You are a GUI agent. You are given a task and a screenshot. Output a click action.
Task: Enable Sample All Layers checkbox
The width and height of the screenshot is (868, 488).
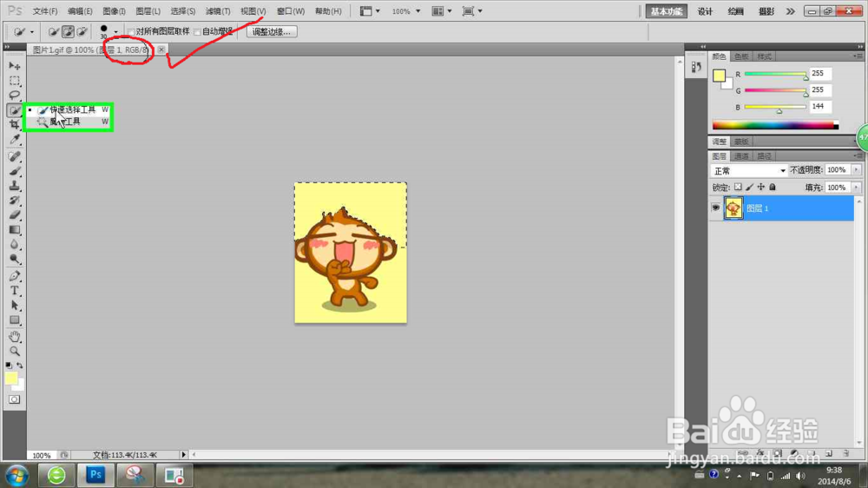click(131, 32)
